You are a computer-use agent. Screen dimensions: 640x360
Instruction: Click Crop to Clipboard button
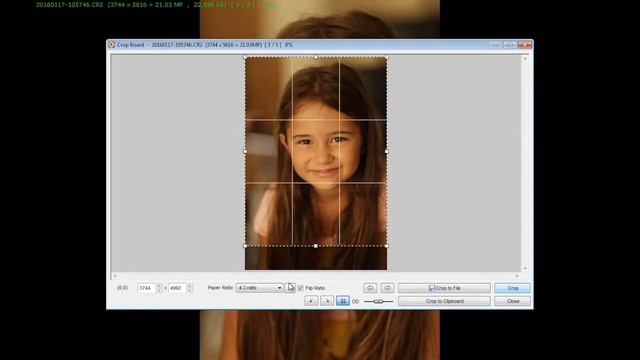444,301
